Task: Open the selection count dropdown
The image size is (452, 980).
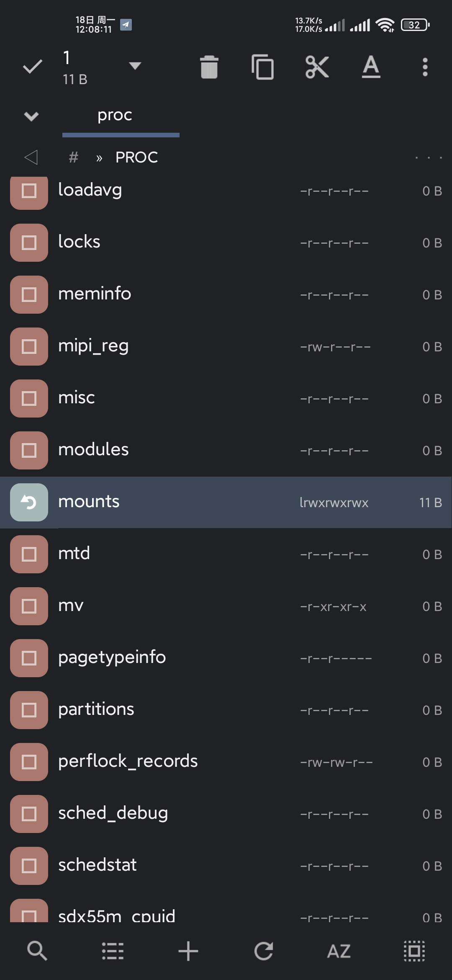Action: pyautogui.click(x=135, y=66)
